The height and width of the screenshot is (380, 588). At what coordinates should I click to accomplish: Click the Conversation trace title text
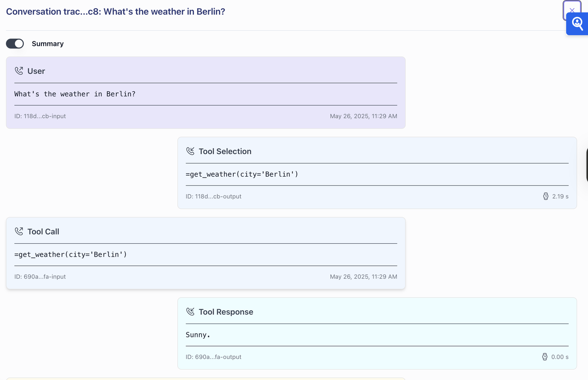coord(115,11)
